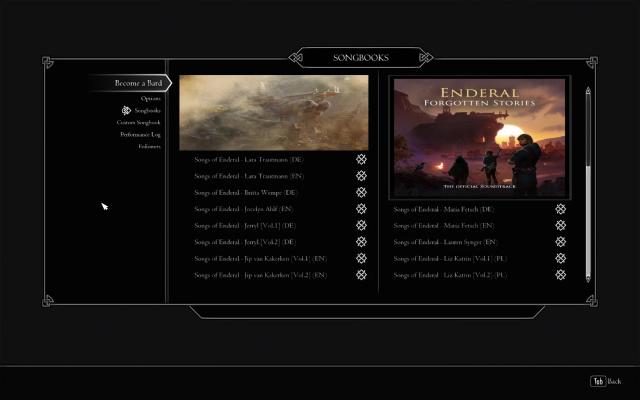640x400 pixels.
Task: Open the Options page
Action: (151, 98)
